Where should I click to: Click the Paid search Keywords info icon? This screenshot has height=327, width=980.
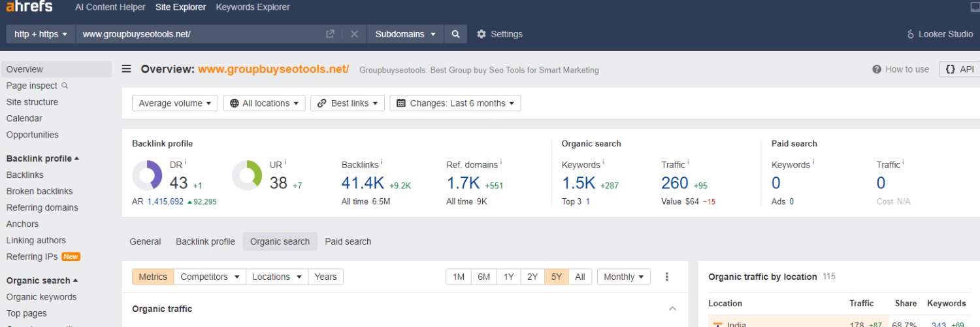[x=813, y=162]
